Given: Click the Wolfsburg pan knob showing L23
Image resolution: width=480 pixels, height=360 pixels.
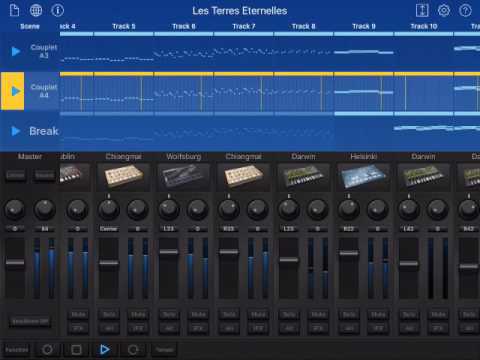Looking at the screenshot, I should [169, 210].
